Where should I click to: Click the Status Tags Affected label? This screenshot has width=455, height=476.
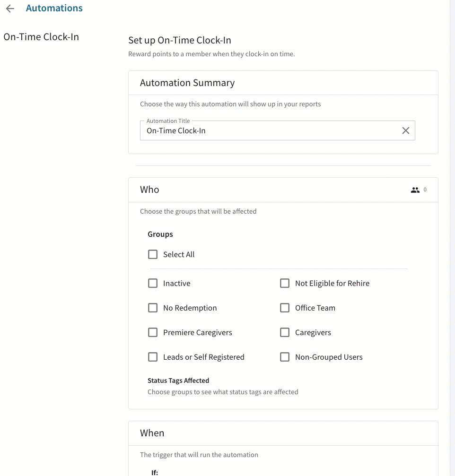178,381
